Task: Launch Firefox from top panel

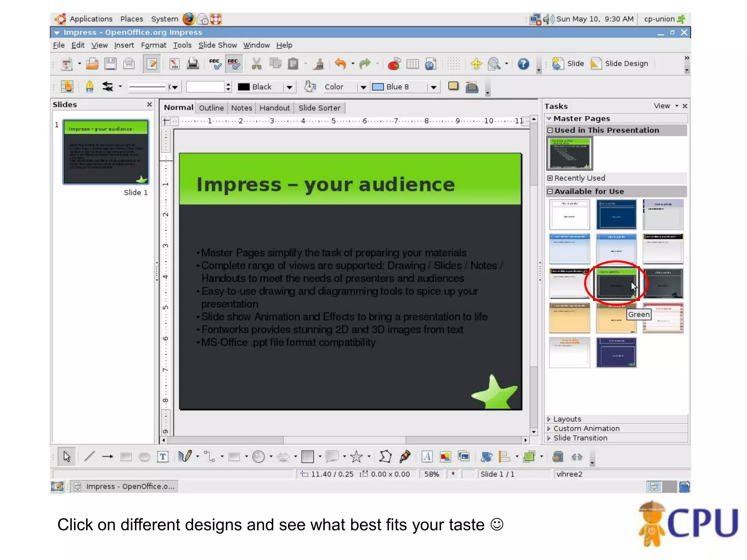Action: 189,19
